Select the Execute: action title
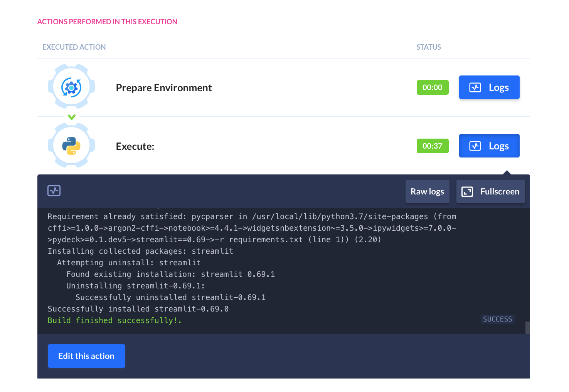This screenshot has height=392, width=569. click(x=135, y=146)
